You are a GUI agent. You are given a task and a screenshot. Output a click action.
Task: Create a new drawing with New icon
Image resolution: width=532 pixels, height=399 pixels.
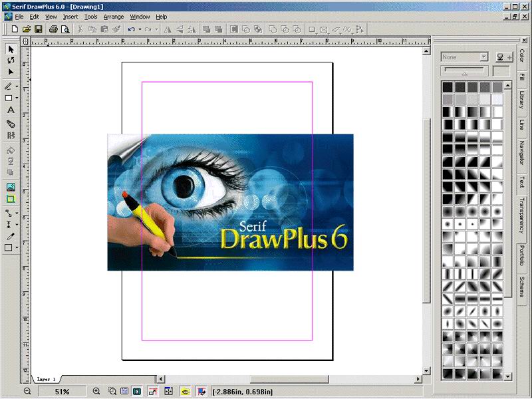click(15, 29)
